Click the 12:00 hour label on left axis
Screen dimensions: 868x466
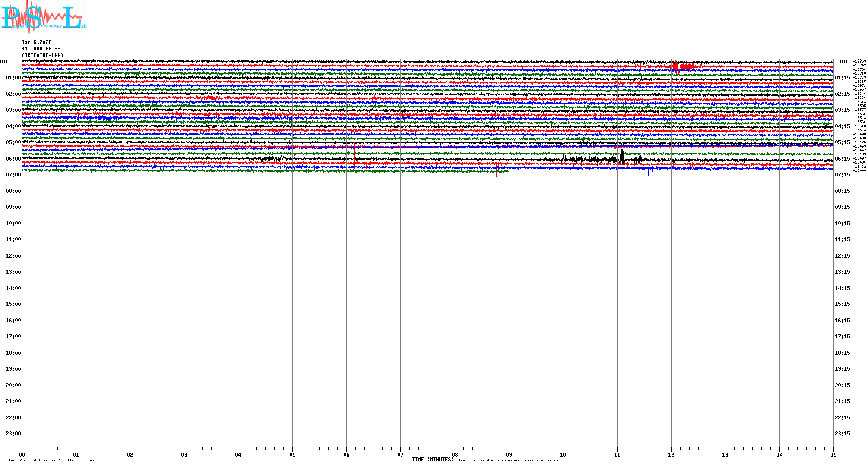coord(13,256)
